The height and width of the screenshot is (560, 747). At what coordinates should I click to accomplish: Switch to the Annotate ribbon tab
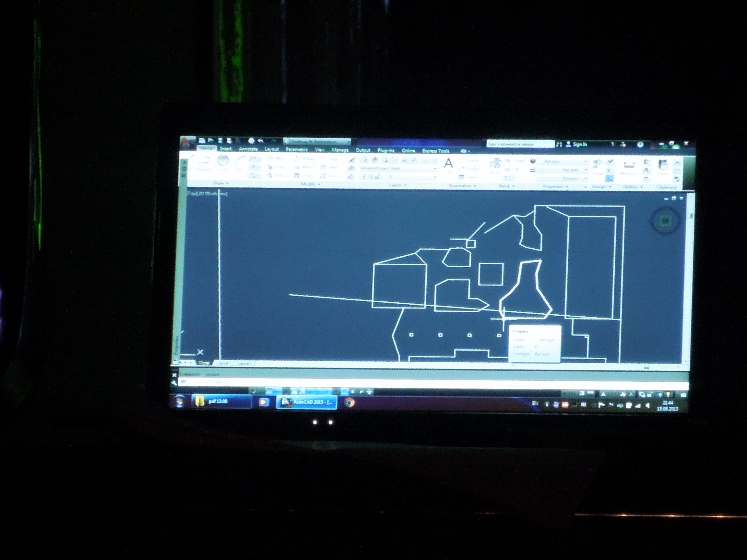click(248, 149)
